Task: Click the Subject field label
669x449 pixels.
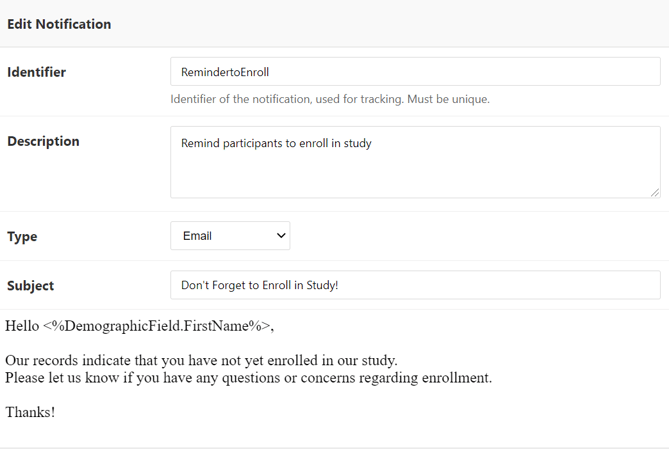Action: click(x=31, y=286)
